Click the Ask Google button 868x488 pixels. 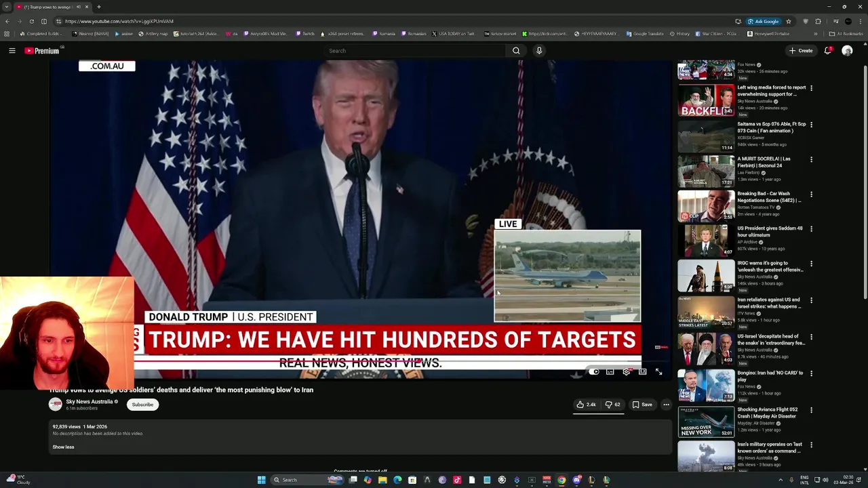[x=764, y=21]
